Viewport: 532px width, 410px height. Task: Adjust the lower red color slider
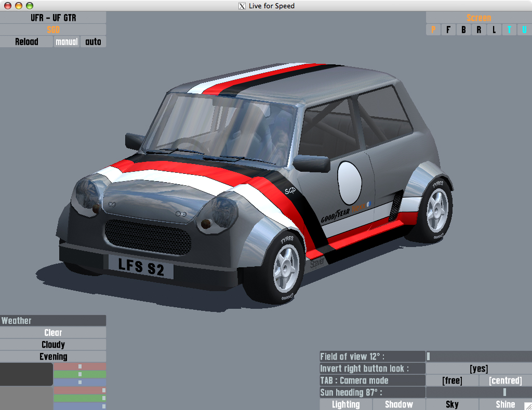tap(79, 390)
